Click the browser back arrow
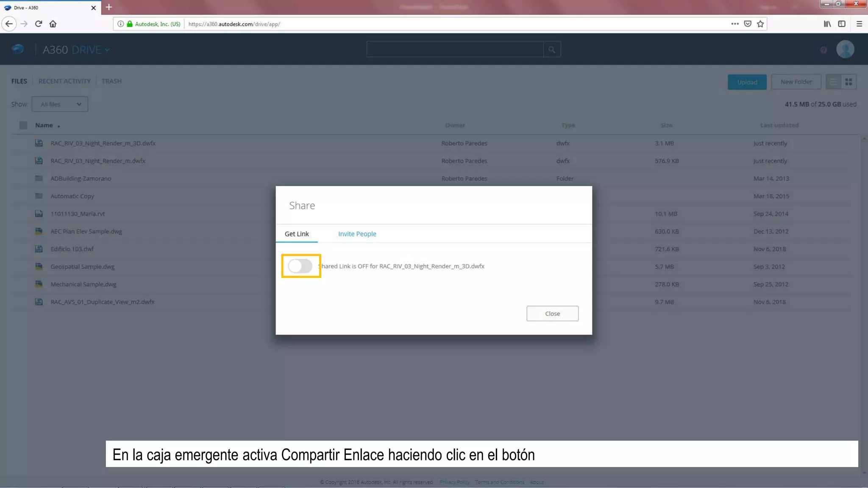 click(x=9, y=24)
